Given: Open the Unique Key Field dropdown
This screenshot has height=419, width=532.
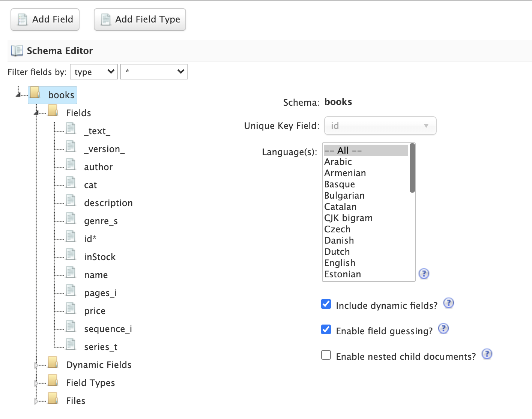Looking at the screenshot, I should pos(380,126).
